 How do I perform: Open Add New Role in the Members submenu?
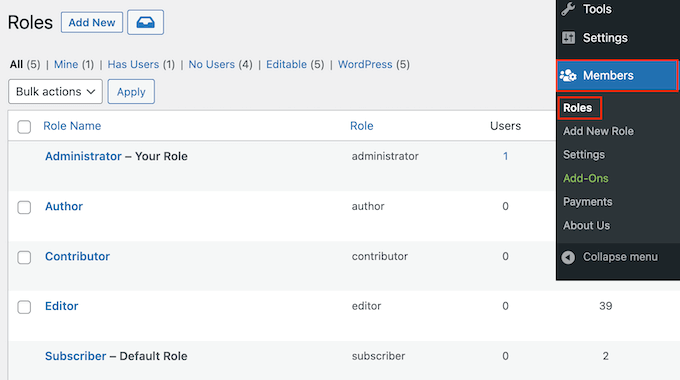point(598,131)
